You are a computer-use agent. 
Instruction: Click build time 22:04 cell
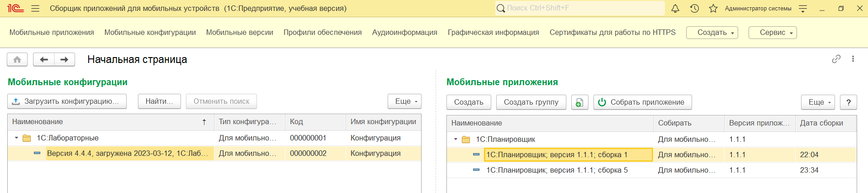pos(825,154)
